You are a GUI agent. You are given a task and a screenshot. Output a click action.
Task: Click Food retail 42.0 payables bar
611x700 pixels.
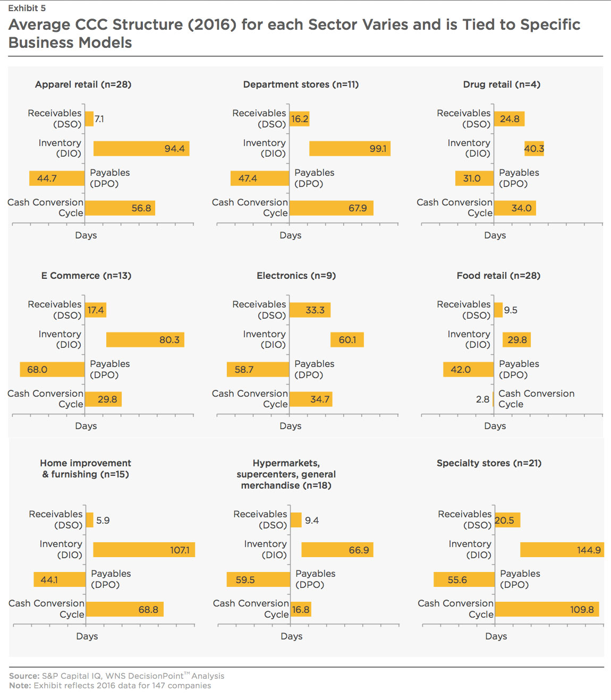[469, 370]
